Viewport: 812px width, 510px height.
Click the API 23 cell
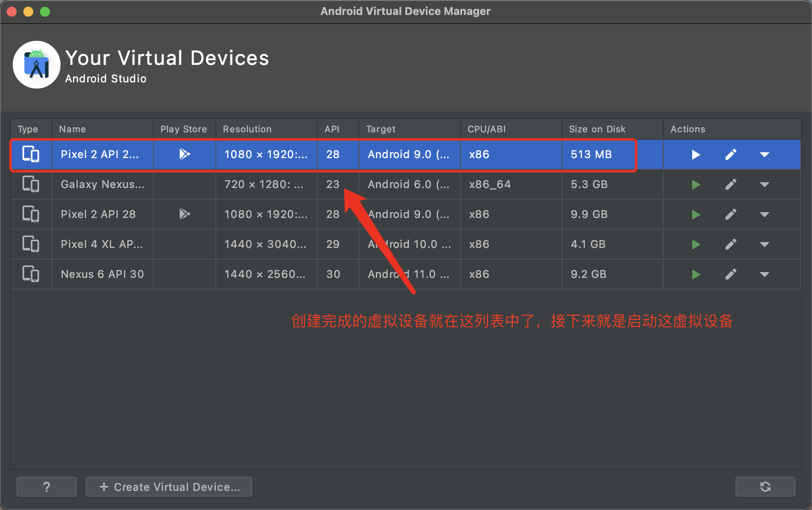[338, 184]
